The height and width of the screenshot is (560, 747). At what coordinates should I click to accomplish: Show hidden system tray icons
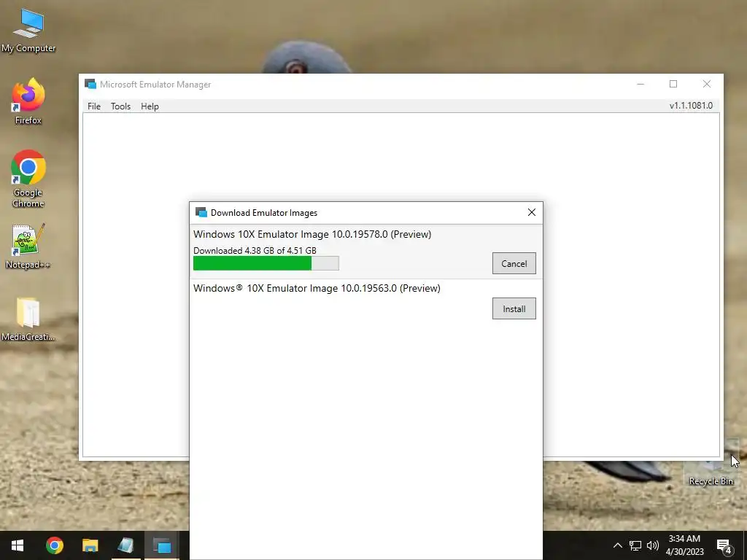[x=617, y=545]
